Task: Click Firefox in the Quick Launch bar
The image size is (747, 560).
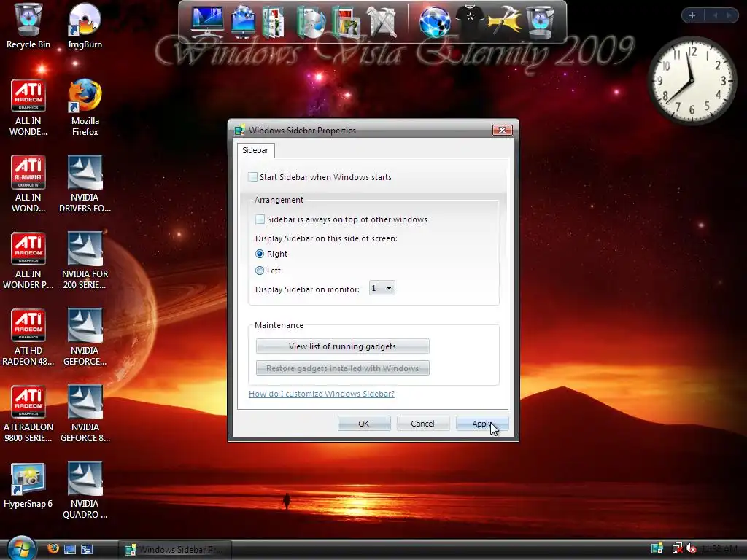Action: [x=53, y=548]
